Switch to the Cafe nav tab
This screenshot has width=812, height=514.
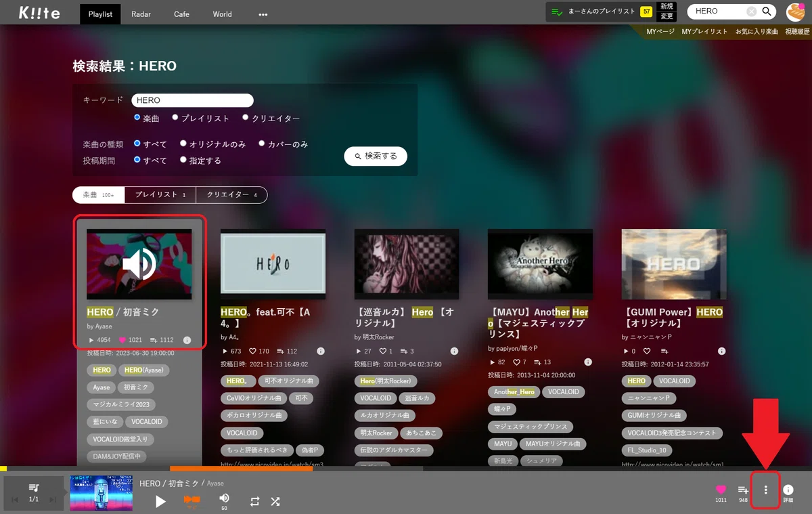[181, 14]
